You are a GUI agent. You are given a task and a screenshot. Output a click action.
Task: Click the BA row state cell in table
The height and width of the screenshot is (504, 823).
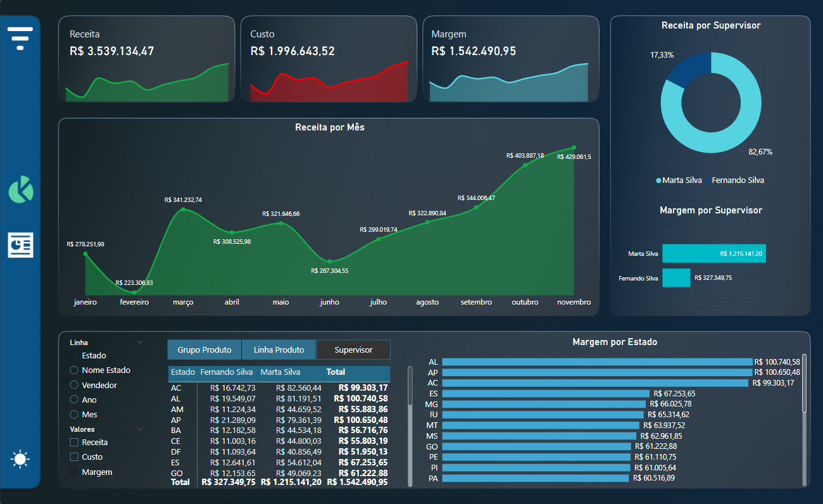[176, 431]
